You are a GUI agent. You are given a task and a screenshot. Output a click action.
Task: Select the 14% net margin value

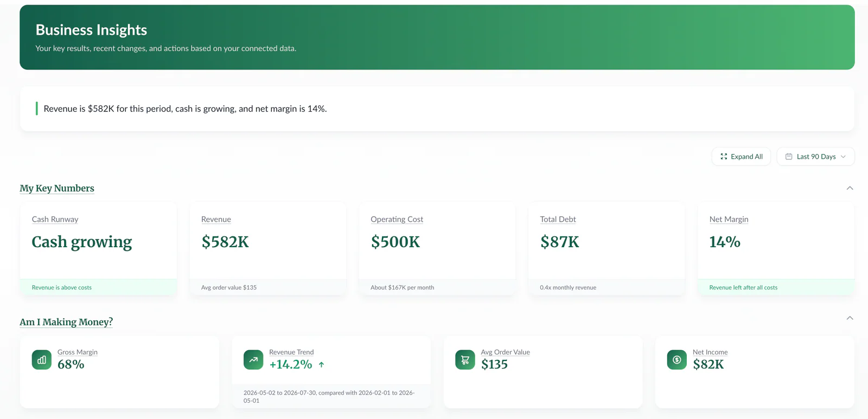[x=725, y=242]
